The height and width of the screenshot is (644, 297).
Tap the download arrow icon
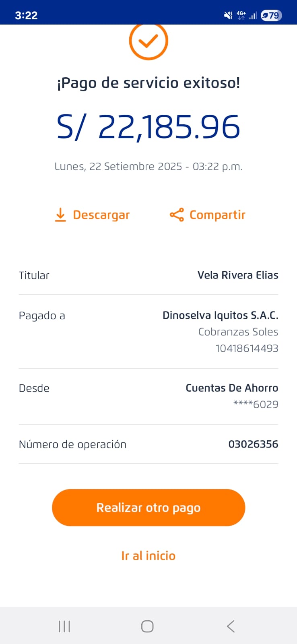(60, 215)
